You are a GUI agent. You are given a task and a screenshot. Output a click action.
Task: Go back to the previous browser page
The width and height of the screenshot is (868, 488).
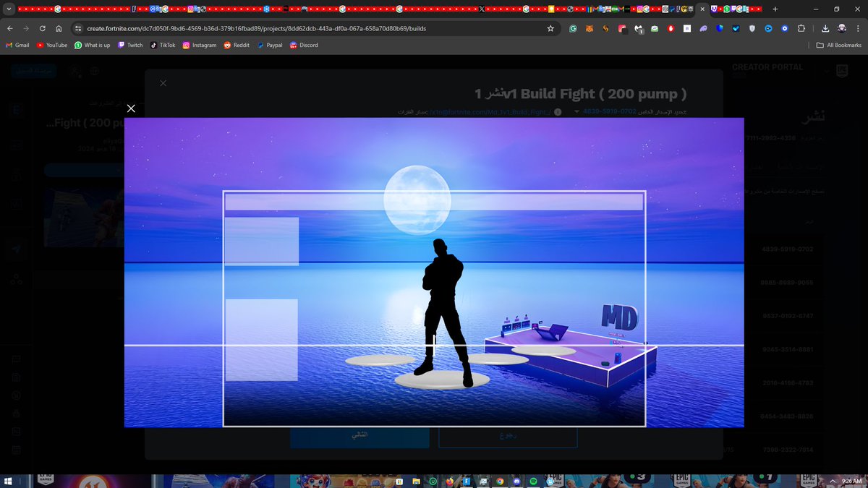(9, 28)
